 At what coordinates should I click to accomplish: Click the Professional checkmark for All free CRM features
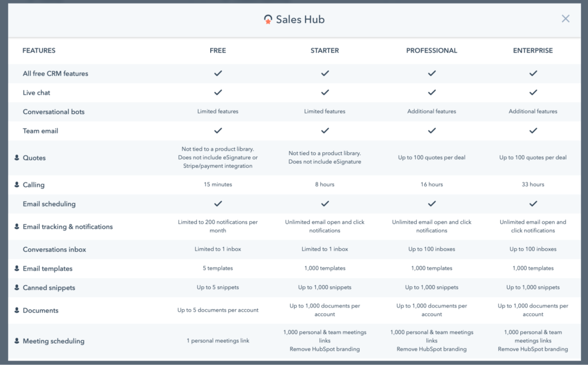click(432, 73)
